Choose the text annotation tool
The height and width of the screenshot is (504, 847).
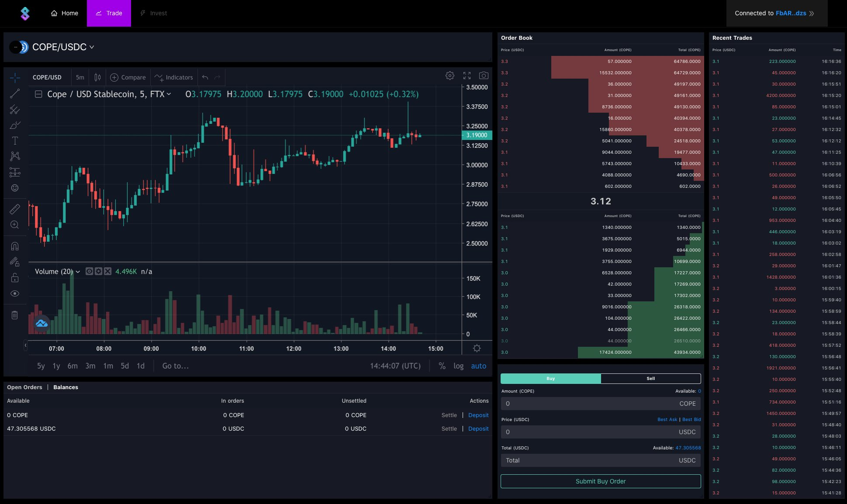[x=15, y=141]
